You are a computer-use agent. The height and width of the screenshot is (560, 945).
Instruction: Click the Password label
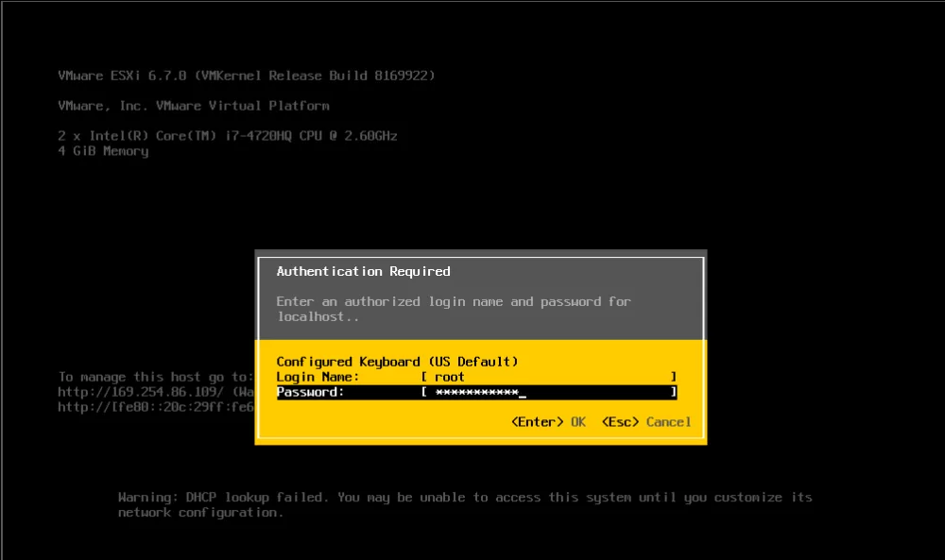pos(310,392)
